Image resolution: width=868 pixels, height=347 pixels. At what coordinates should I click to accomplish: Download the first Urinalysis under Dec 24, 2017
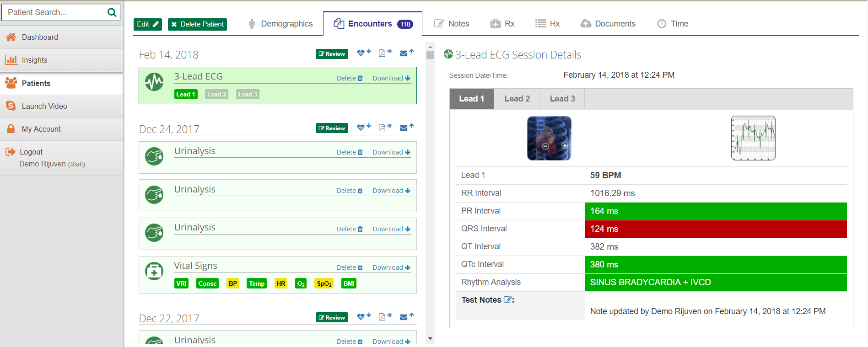(x=391, y=152)
